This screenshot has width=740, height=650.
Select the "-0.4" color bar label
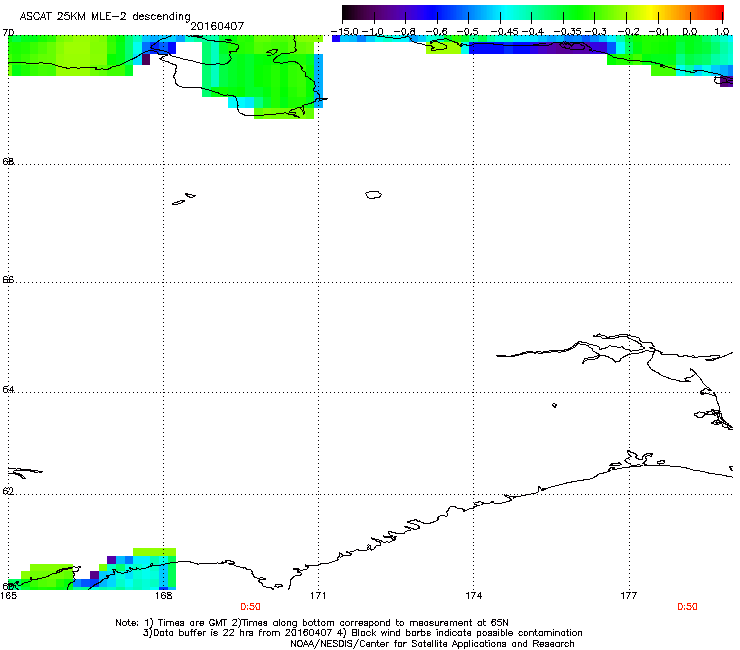(532, 32)
